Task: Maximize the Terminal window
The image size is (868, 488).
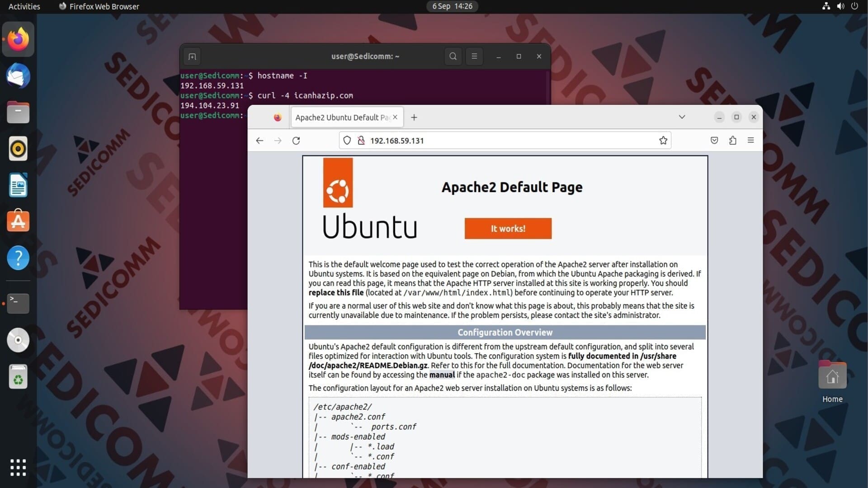Action: coord(519,56)
